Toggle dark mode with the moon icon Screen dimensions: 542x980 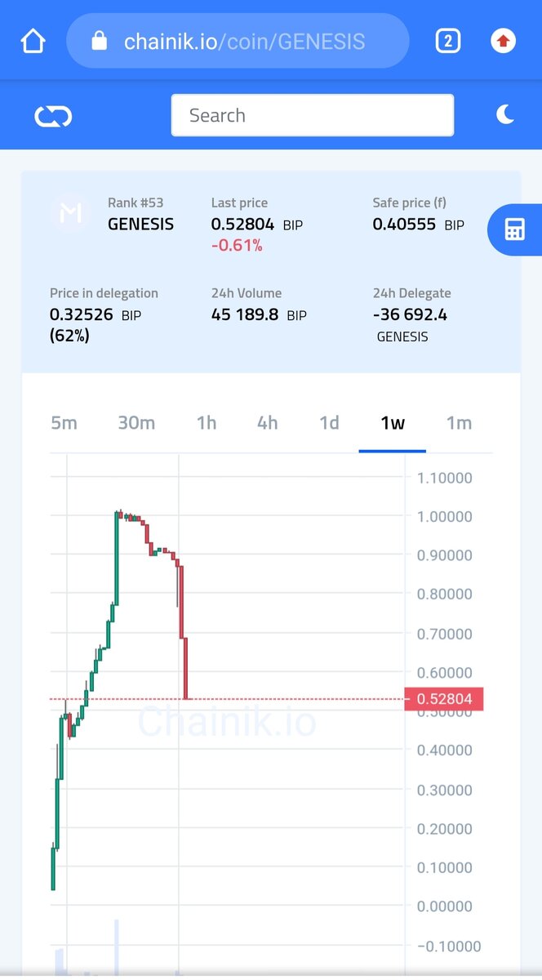coord(504,115)
